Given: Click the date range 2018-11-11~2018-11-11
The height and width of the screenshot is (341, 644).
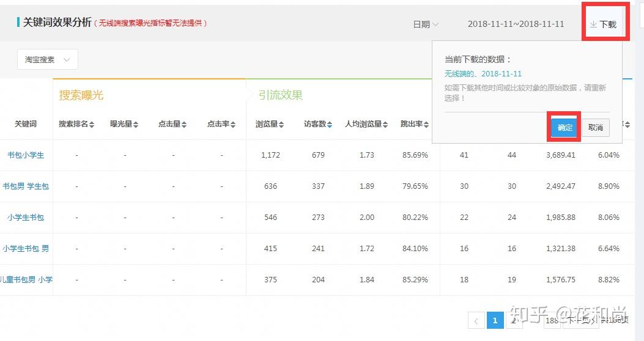Looking at the screenshot, I should point(516,24).
